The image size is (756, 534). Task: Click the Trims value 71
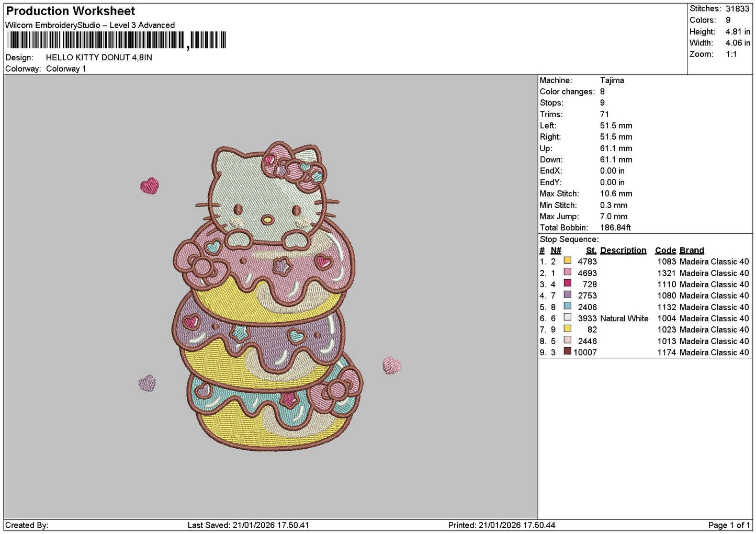[x=604, y=115]
